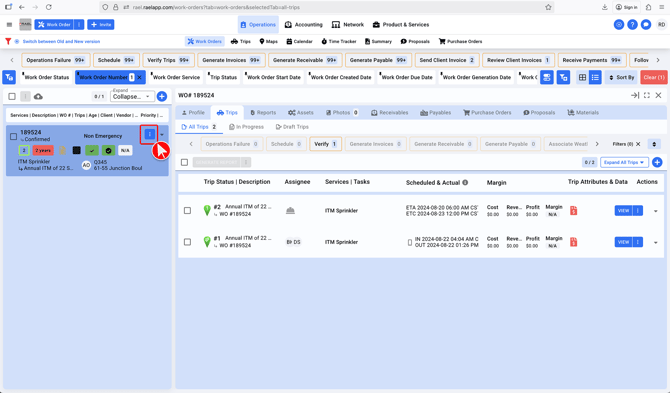Switch to Draft Trips sub-tab
The width and height of the screenshot is (670, 393).
(292, 127)
